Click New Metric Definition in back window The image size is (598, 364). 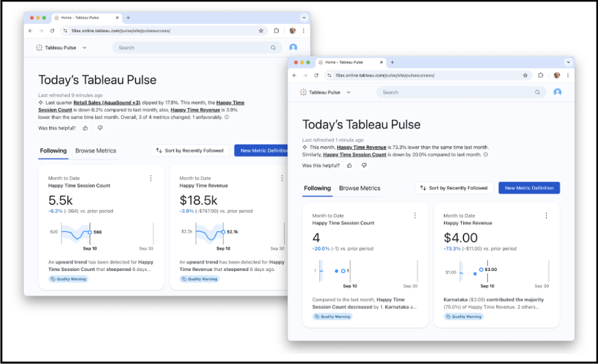[x=261, y=151]
